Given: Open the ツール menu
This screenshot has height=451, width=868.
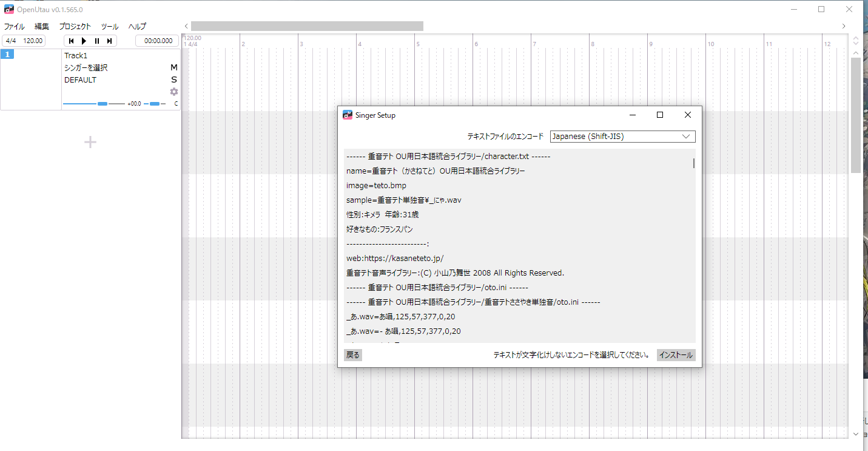Looking at the screenshot, I should [x=110, y=27].
